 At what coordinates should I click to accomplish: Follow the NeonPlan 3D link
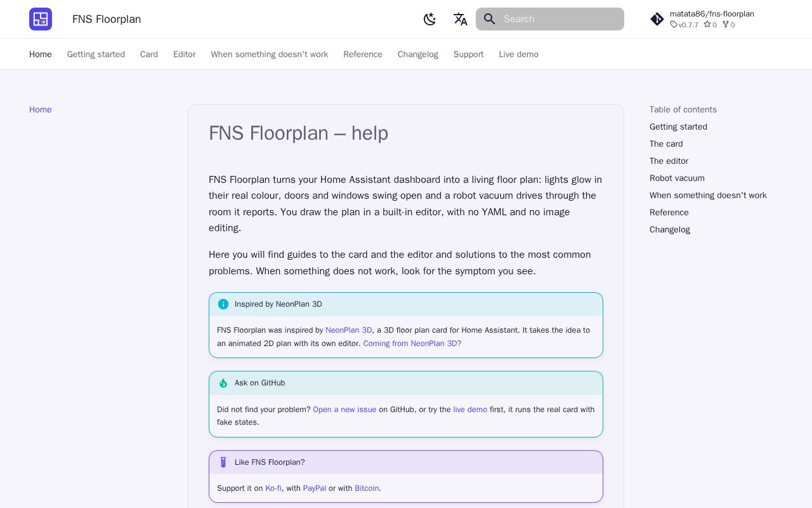click(349, 330)
